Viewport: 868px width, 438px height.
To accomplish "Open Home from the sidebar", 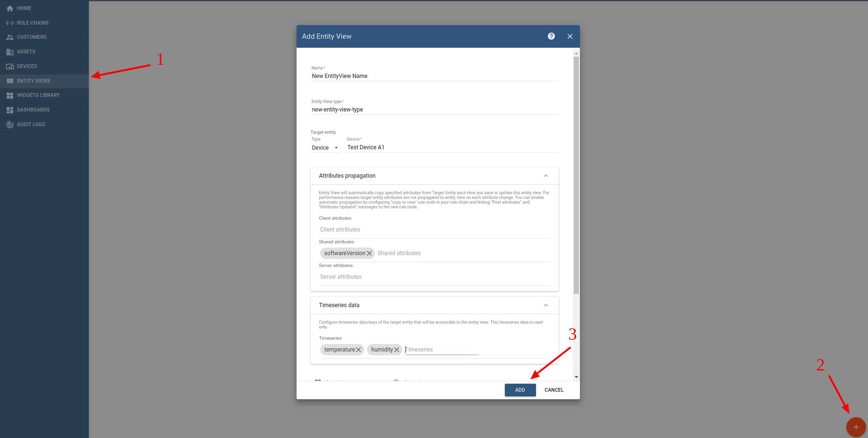I will [24, 8].
